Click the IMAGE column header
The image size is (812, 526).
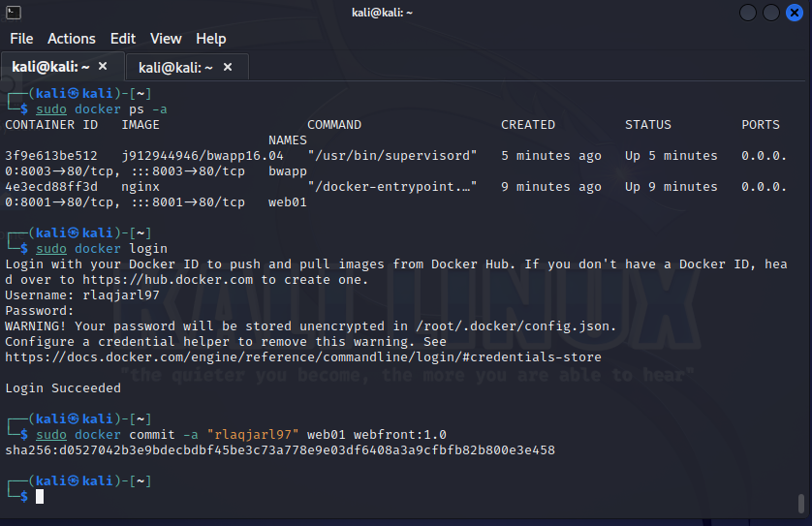point(141,125)
